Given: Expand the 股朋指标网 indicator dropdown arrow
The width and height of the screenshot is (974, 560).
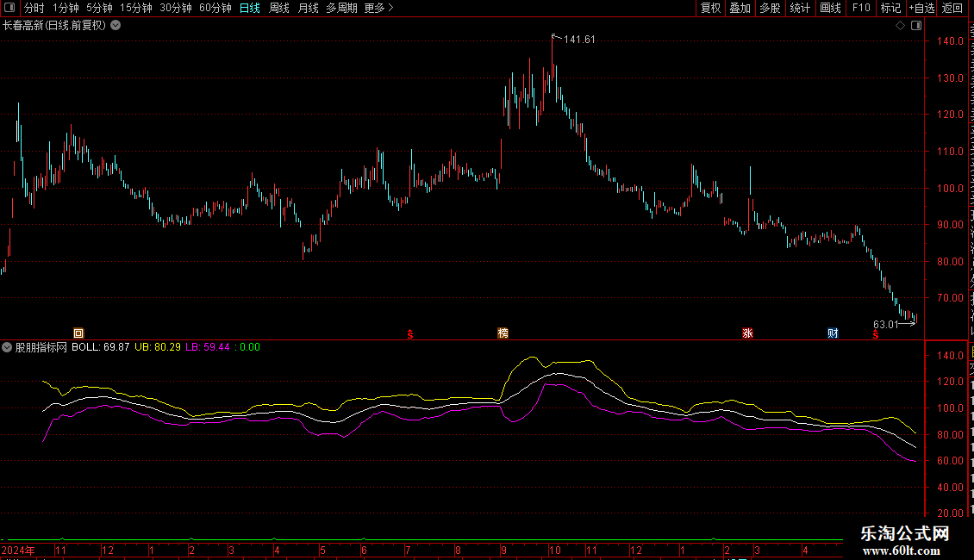Looking at the screenshot, I should tap(7, 347).
